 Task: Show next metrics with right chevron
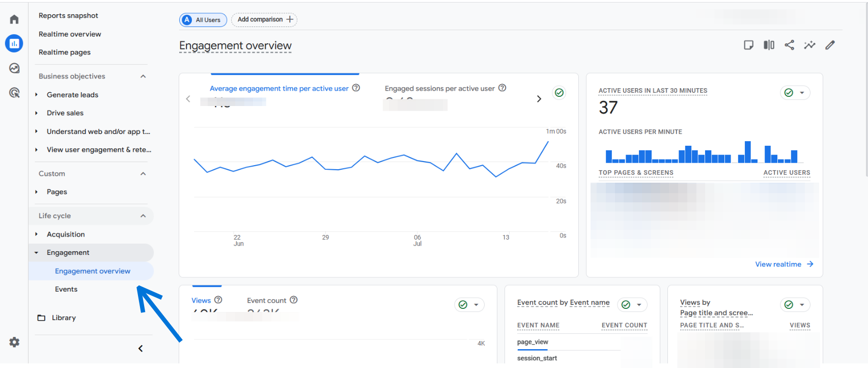(539, 99)
